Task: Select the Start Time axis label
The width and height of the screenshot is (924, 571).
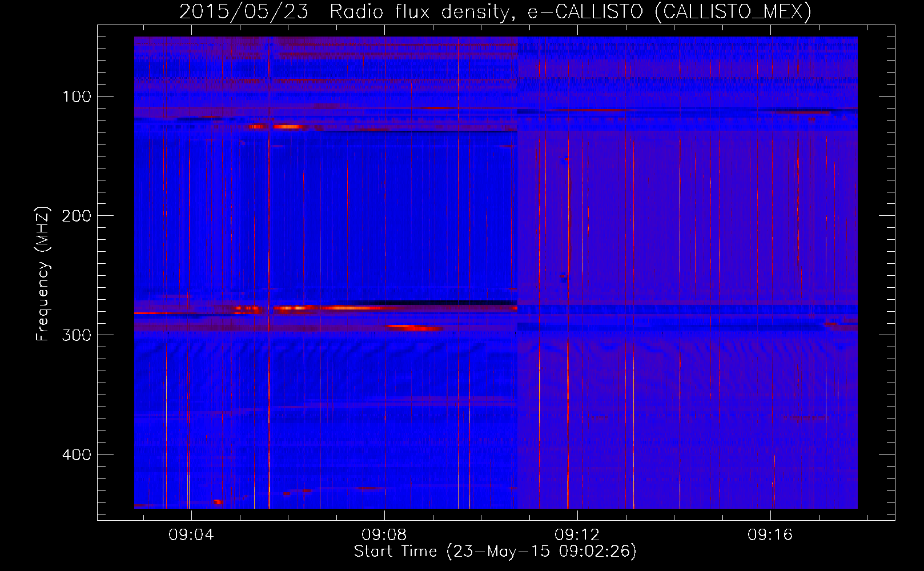Action: coord(495,552)
